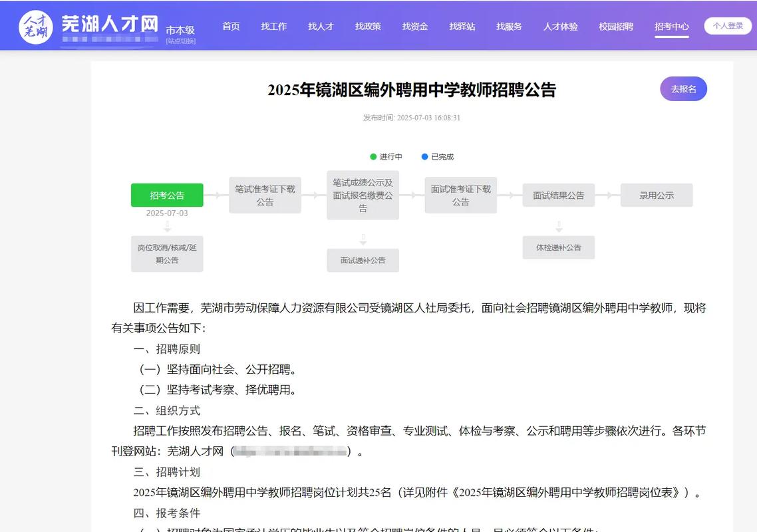
Task: Open 面试结果公告 stage node
Action: [x=559, y=195]
